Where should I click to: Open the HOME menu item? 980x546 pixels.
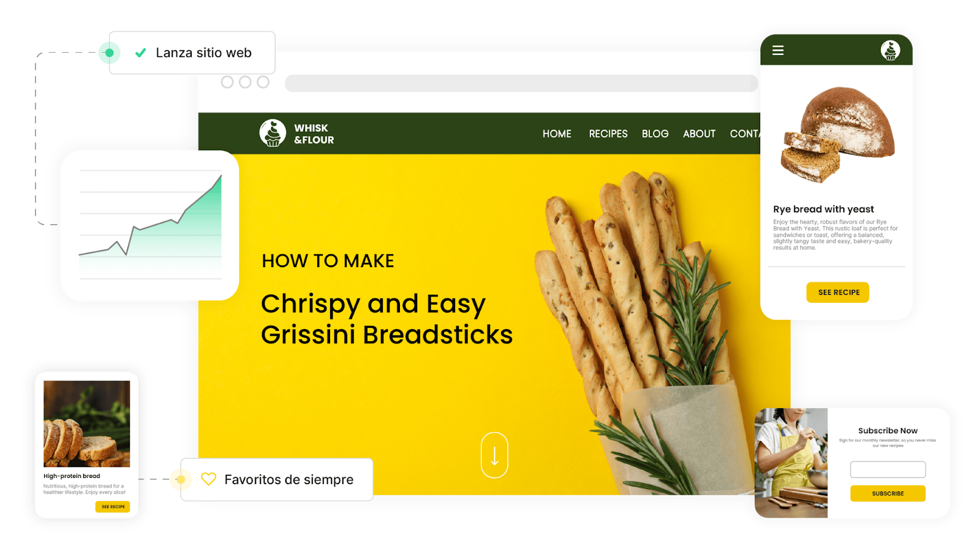pyautogui.click(x=557, y=134)
